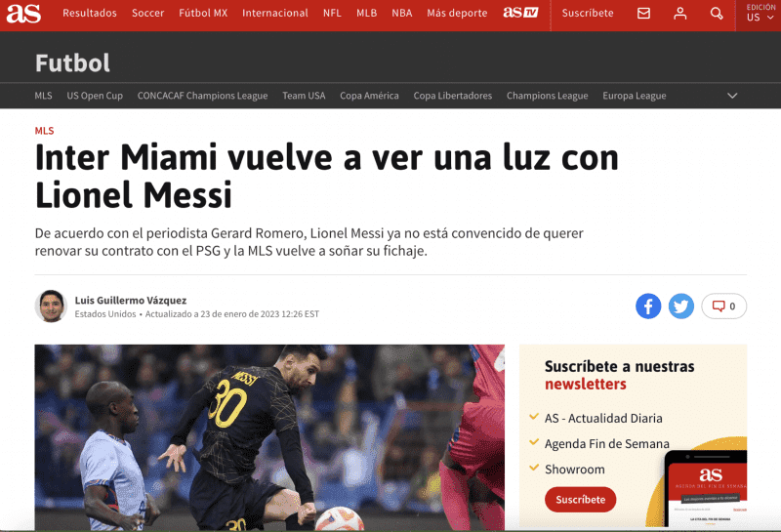Select the Resultados menu item
The height and width of the screenshot is (532, 781).
(x=90, y=14)
